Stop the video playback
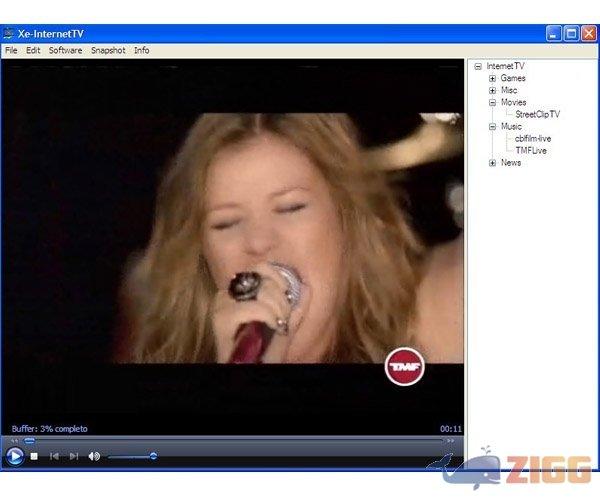This screenshot has height=500, width=600. [34, 456]
